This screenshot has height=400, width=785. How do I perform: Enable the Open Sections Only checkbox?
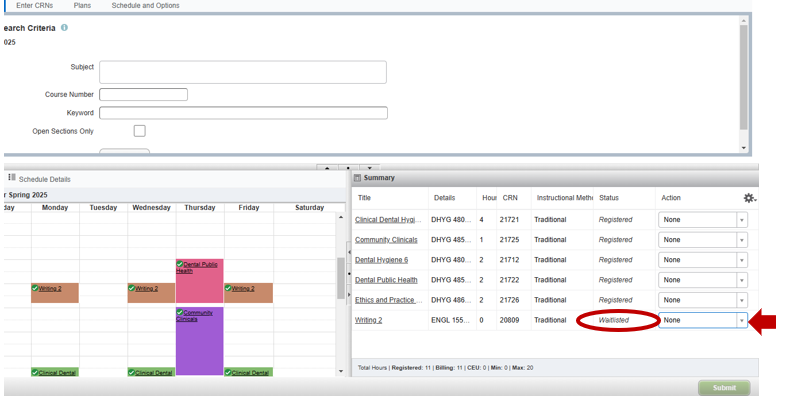139,131
